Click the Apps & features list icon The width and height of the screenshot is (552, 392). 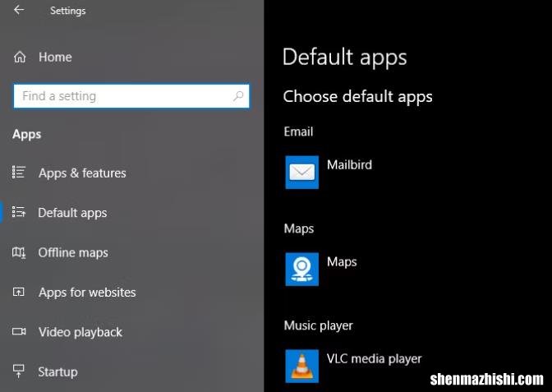[x=19, y=173]
